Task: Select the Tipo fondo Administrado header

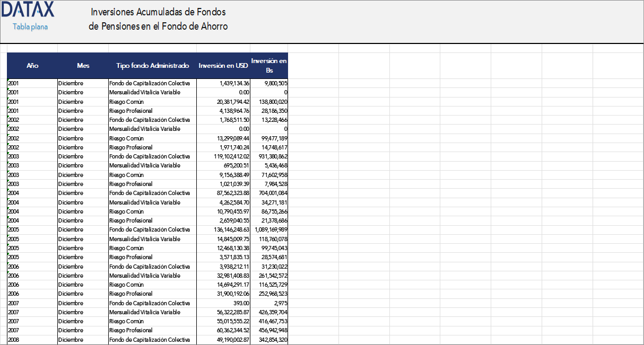Action: (x=152, y=66)
